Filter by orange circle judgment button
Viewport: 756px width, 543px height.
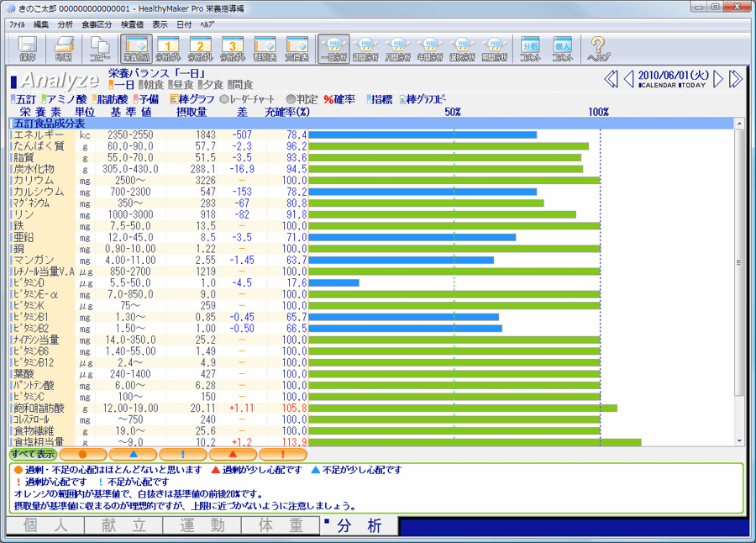coord(83,454)
